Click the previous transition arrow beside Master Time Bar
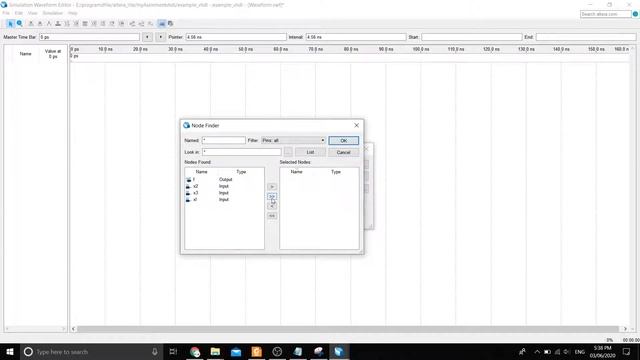 [x=147, y=37]
